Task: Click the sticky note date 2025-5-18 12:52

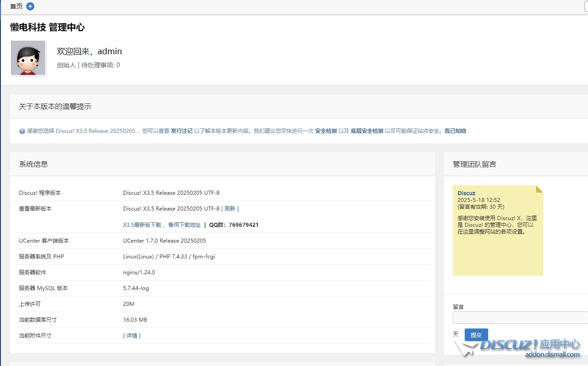Action: click(x=479, y=200)
